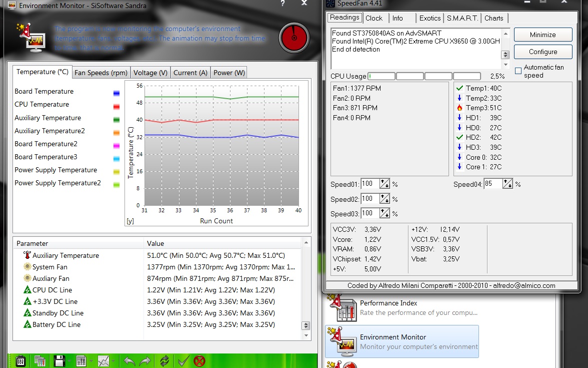This screenshot has width=588, height=368.
Task: Click the Auxiliary Temperature green color swatch
Action: (116, 119)
